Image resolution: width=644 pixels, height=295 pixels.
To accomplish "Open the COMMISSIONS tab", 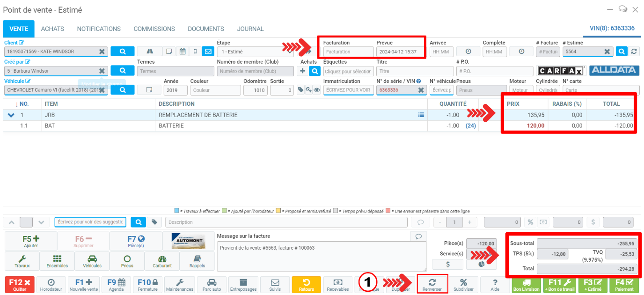I will (x=154, y=29).
